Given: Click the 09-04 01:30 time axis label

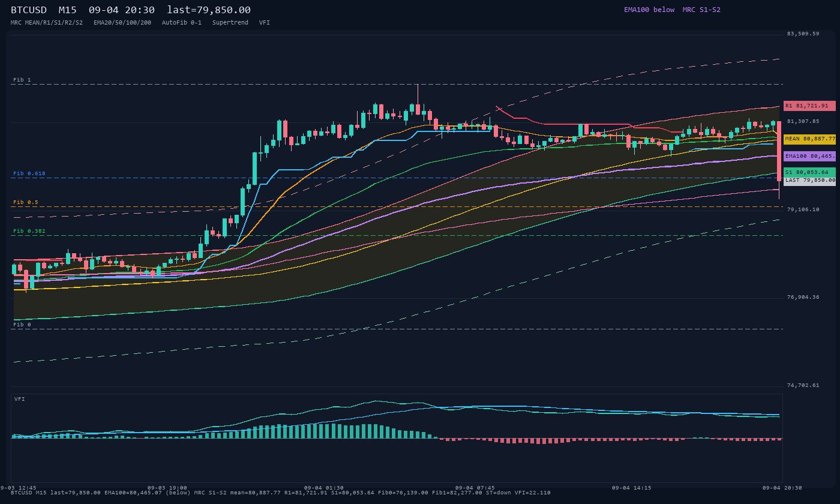Looking at the screenshot, I should point(324,488).
